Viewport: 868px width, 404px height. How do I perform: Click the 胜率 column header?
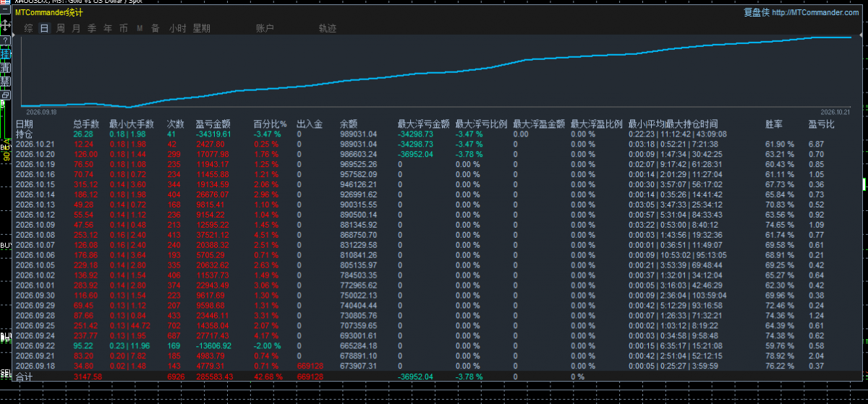[x=774, y=124]
